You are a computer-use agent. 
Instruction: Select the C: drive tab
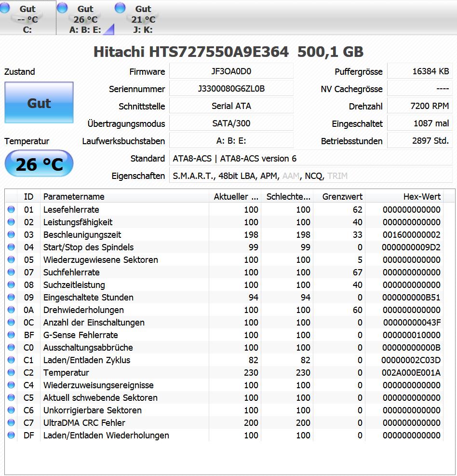click(x=28, y=18)
